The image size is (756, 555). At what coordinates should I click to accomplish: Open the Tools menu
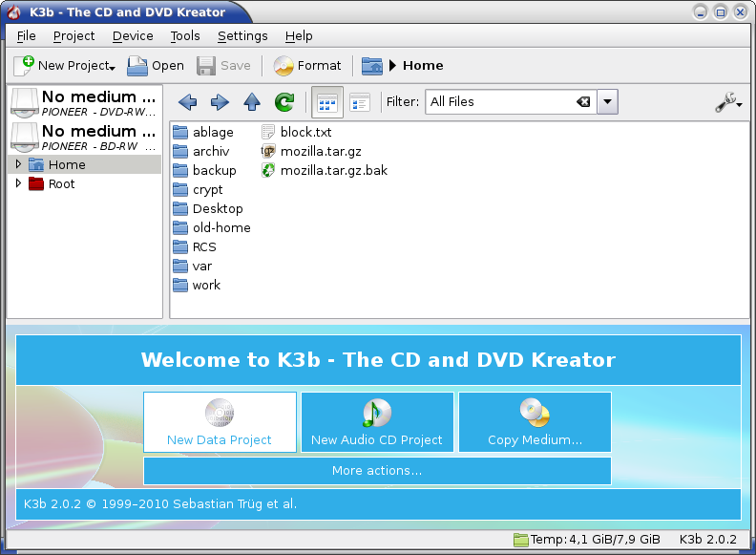point(185,35)
